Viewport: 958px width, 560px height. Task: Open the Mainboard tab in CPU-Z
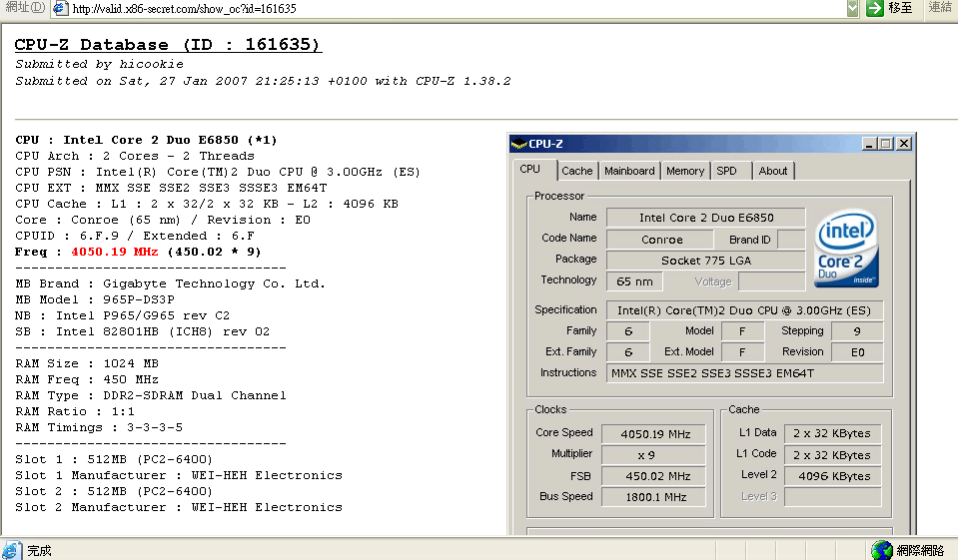pyautogui.click(x=629, y=171)
